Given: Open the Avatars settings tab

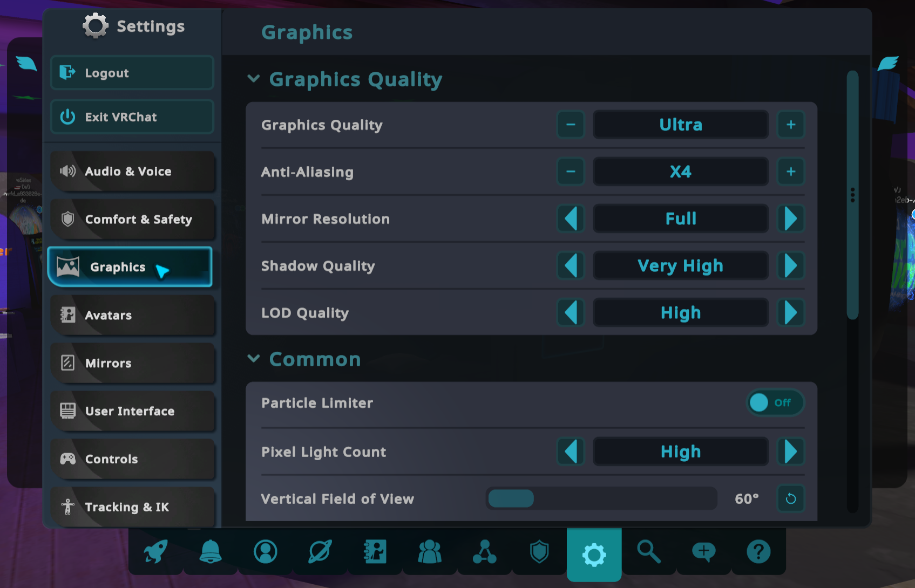Looking at the screenshot, I should click(x=133, y=315).
